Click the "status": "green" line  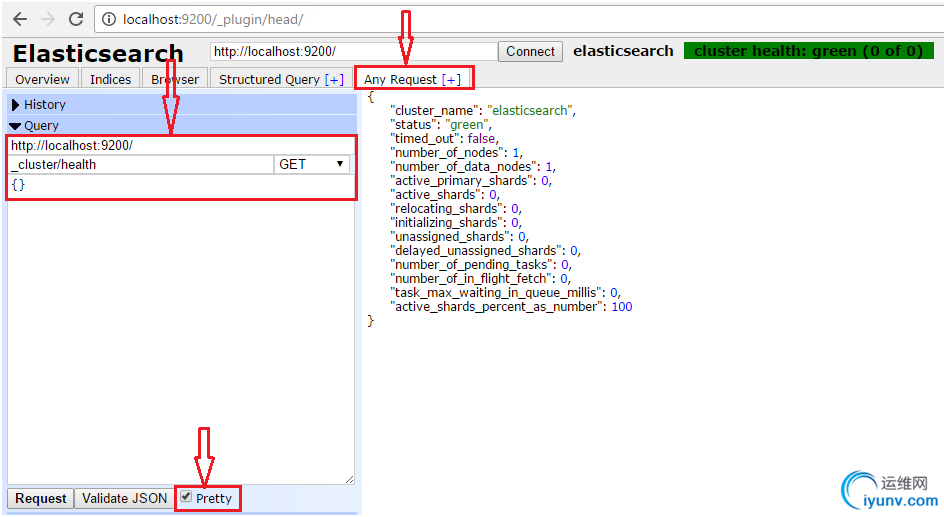coord(441,125)
